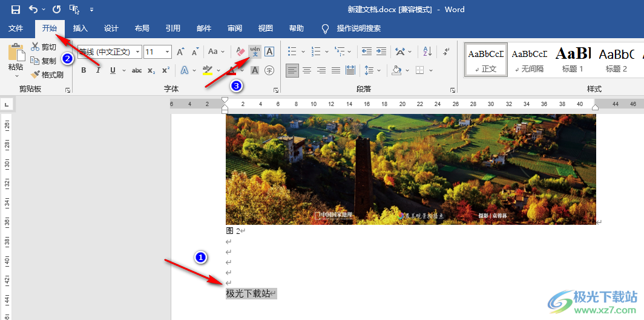Activate the 格式刷 format painter

pyautogui.click(x=47, y=75)
